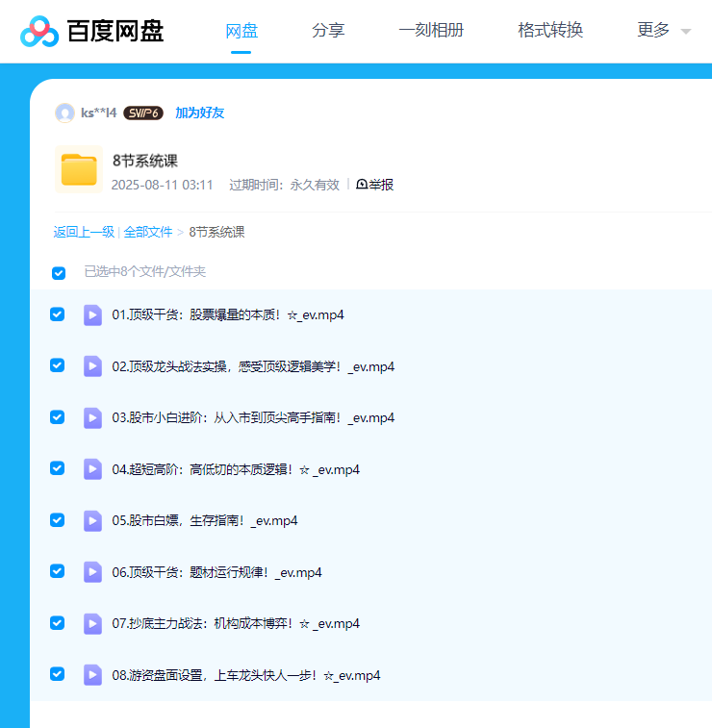Click the 返回上一级 breadcrumb link
The height and width of the screenshot is (728, 712).
pos(84,232)
